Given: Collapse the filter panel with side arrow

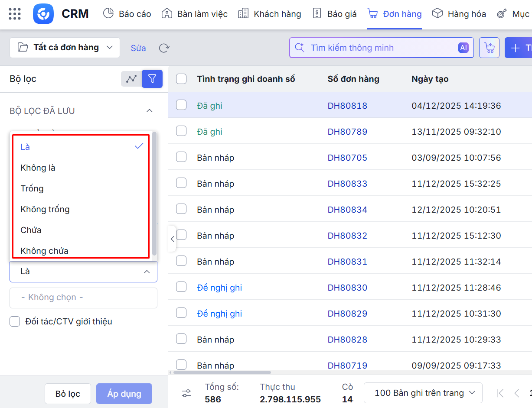Looking at the screenshot, I should pyautogui.click(x=172, y=239).
